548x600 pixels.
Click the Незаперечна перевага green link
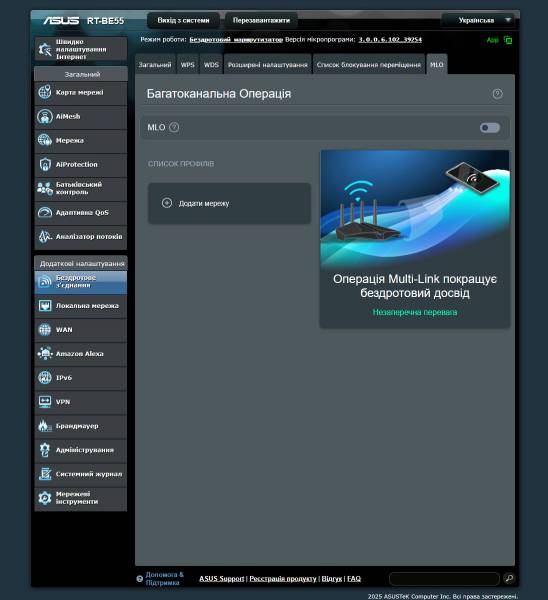tap(415, 312)
